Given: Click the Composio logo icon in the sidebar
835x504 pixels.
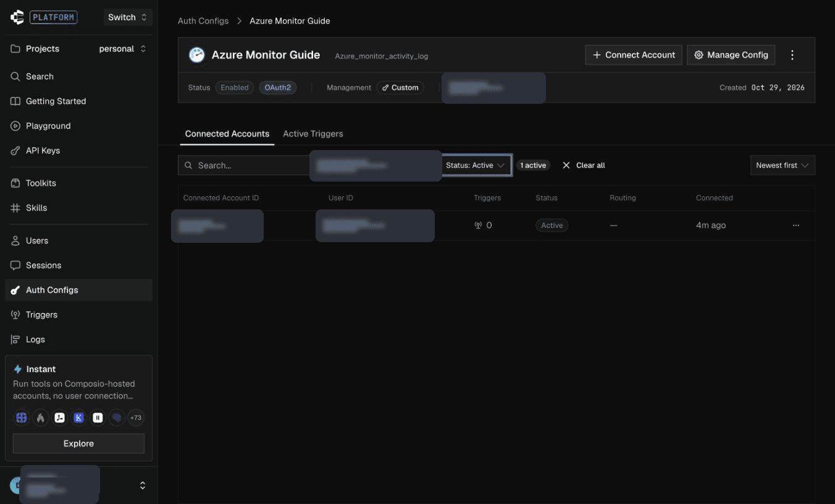Looking at the screenshot, I should pyautogui.click(x=17, y=17).
